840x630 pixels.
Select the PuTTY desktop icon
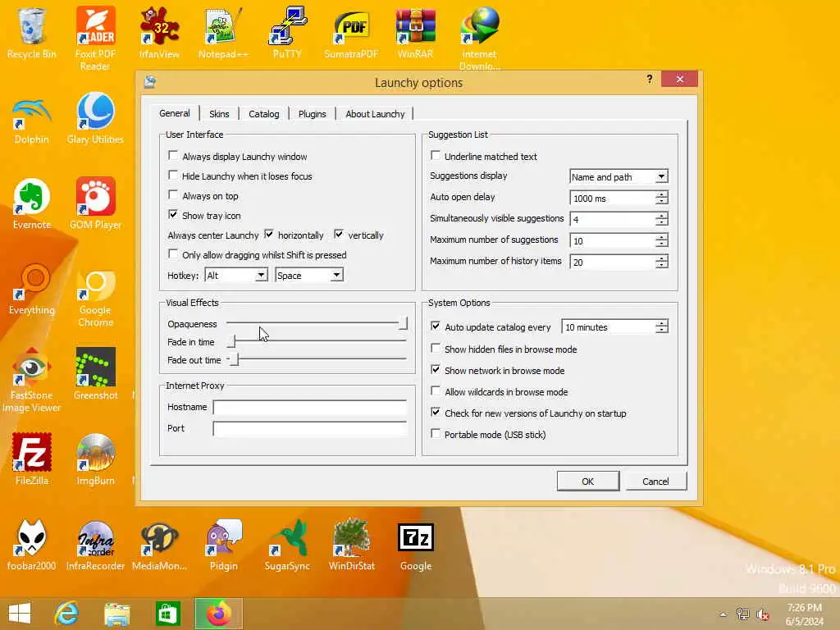[x=287, y=32]
